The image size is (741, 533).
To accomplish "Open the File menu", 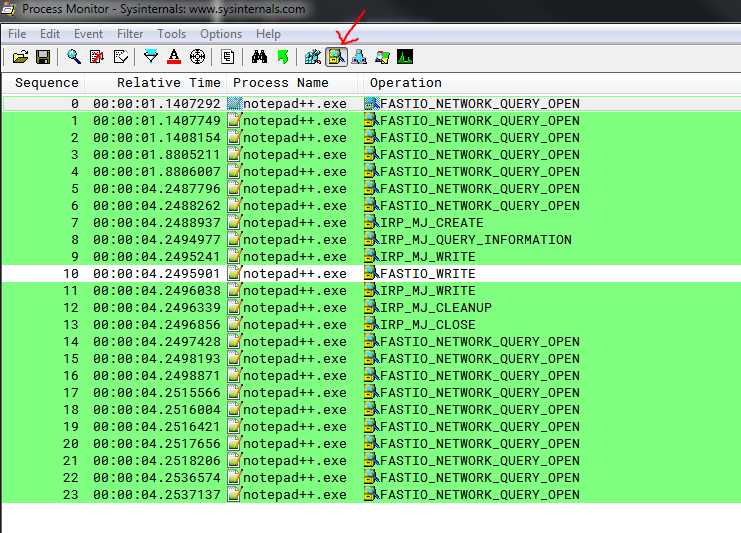I will point(17,34).
